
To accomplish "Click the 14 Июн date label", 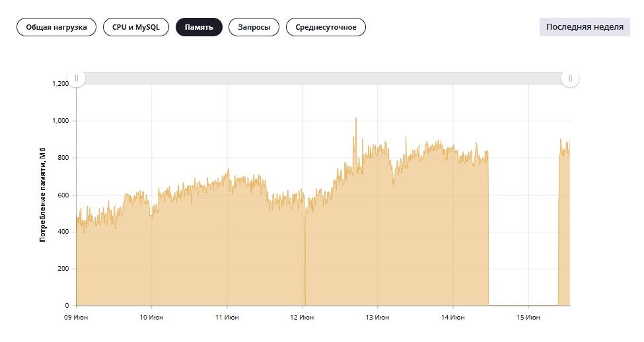I will [x=452, y=317].
